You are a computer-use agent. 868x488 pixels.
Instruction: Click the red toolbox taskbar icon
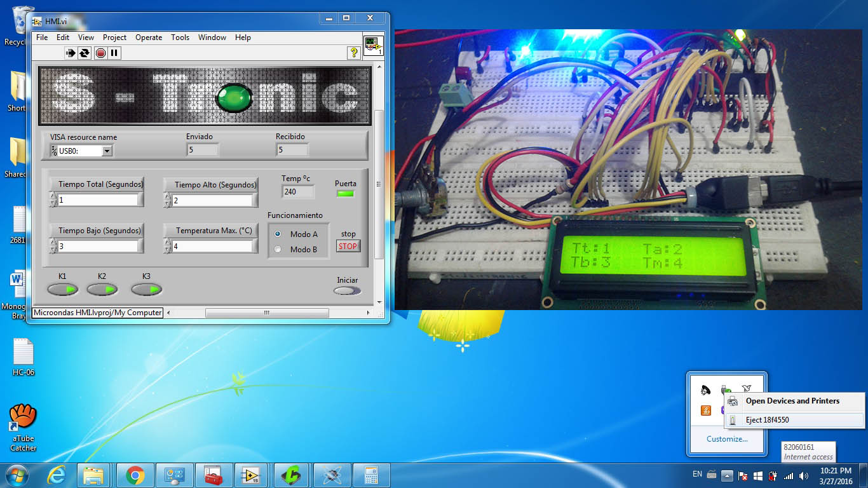coord(213,475)
